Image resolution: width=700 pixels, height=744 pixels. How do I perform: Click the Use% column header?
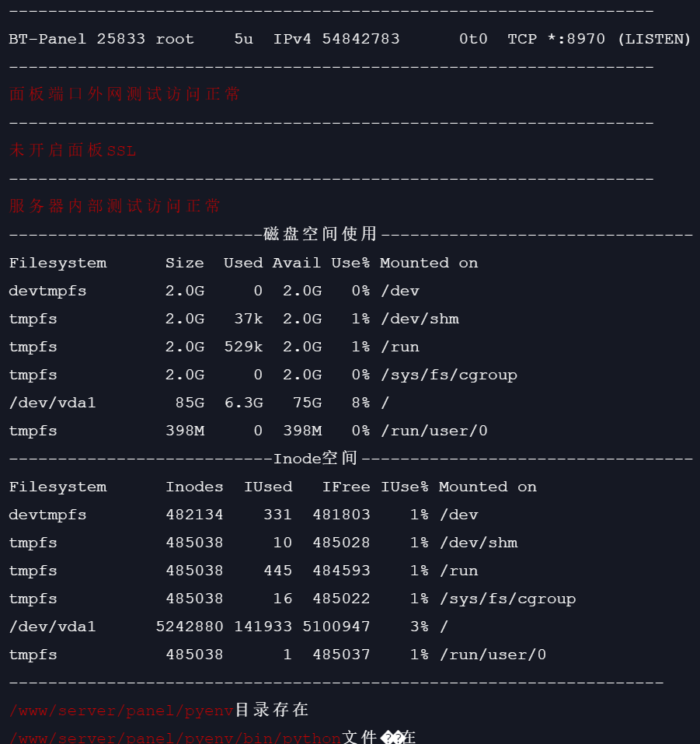(350, 263)
